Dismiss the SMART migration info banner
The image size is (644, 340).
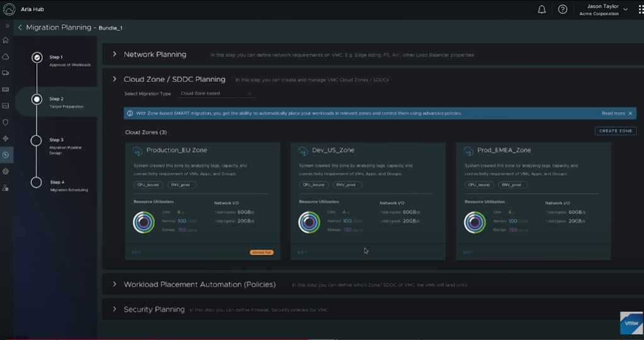point(630,113)
